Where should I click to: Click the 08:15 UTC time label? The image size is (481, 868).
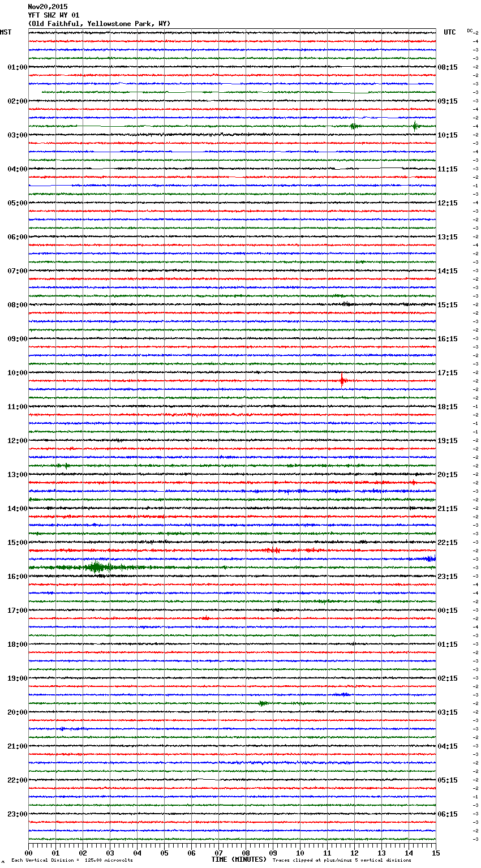pyautogui.click(x=448, y=67)
